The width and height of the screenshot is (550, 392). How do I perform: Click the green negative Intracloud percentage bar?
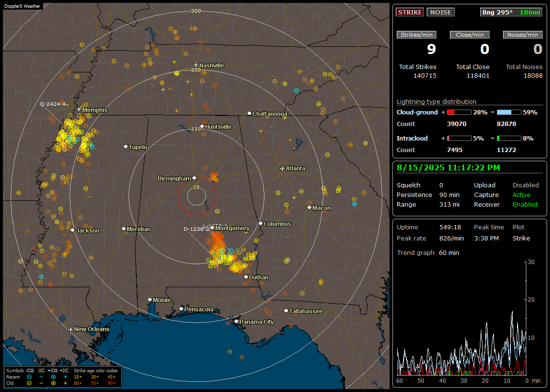509,139
